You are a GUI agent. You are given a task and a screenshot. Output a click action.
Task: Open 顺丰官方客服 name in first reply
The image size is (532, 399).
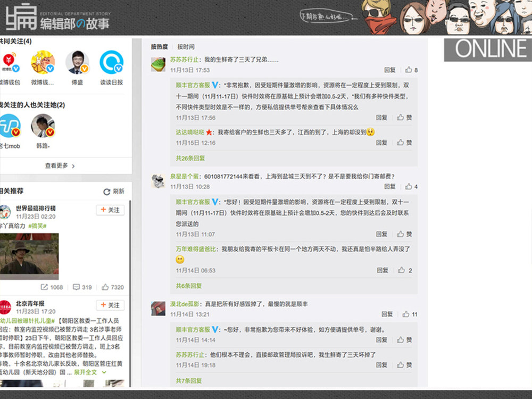click(193, 85)
